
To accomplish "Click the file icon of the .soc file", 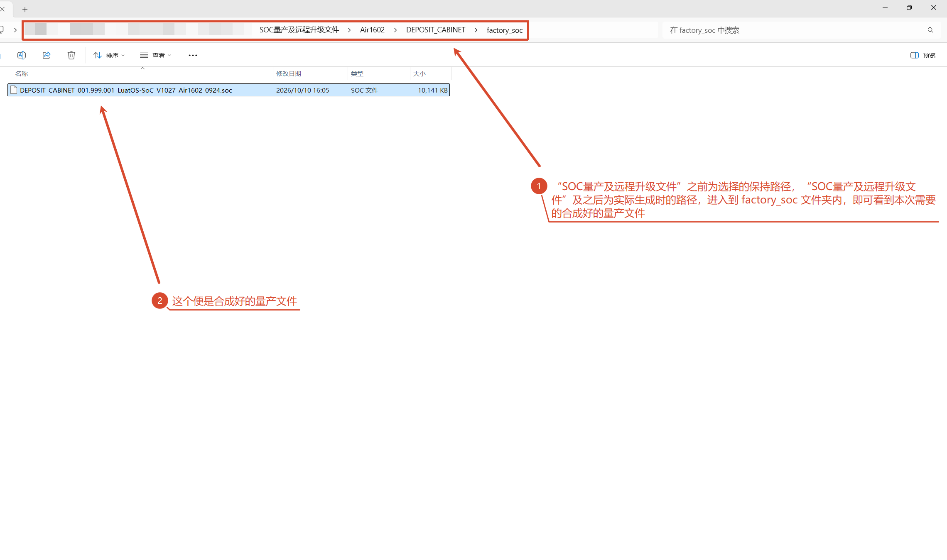I will (14, 90).
